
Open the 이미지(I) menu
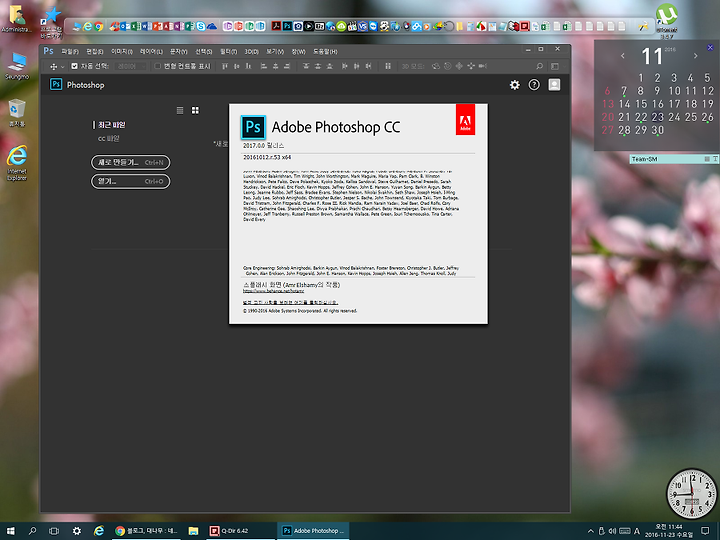(x=122, y=51)
